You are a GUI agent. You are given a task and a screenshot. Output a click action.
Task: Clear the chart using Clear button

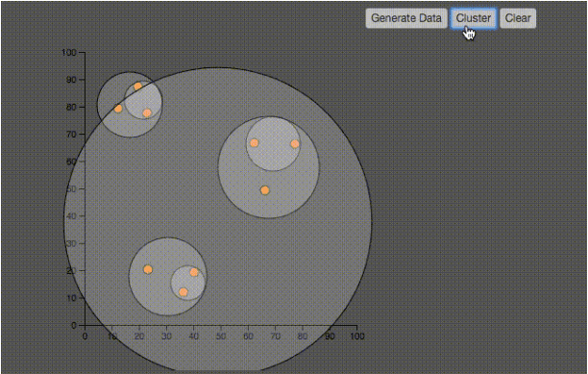tap(518, 18)
